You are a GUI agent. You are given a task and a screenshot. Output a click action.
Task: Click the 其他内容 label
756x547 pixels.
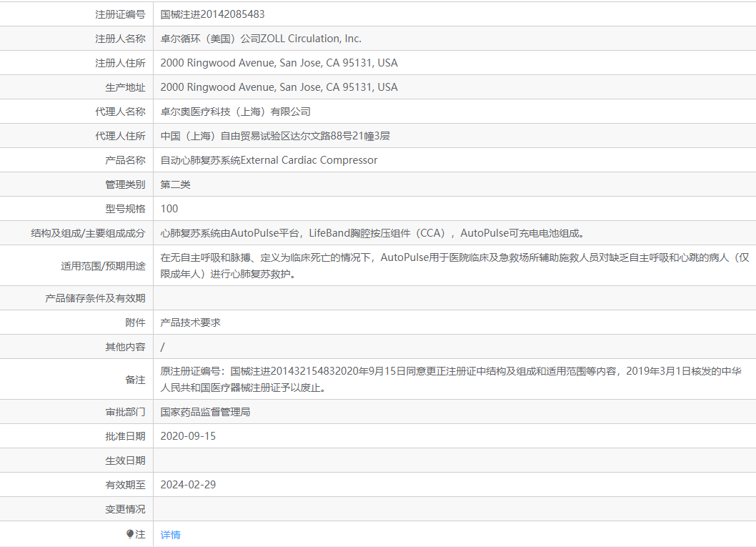click(x=125, y=347)
